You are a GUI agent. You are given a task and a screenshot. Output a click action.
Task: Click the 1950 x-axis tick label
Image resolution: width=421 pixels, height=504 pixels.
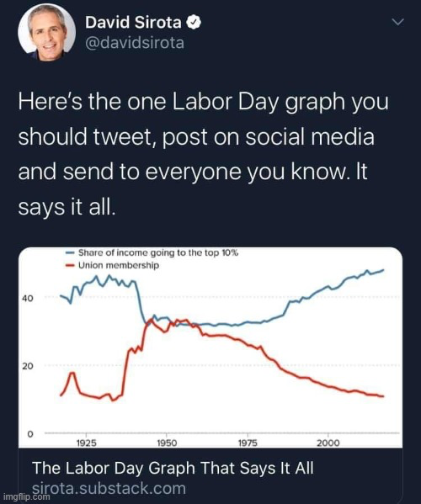pyautogui.click(x=167, y=443)
